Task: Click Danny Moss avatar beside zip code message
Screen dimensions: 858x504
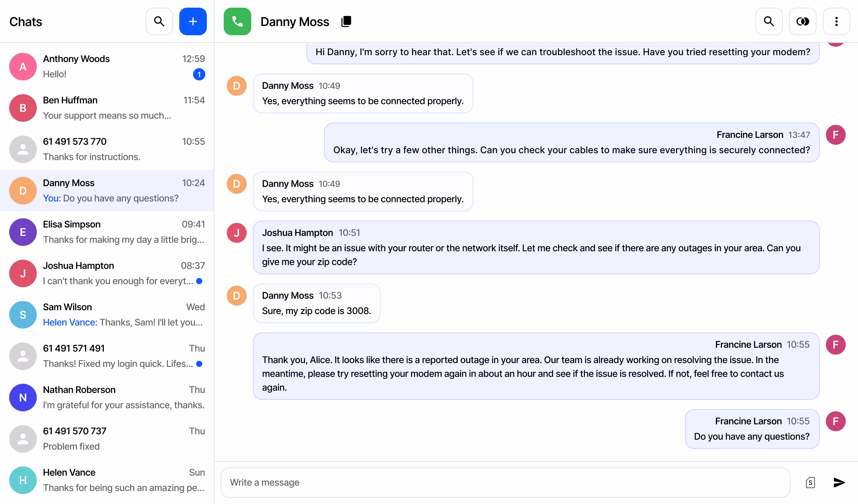Action: pyautogui.click(x=237, y=296)
